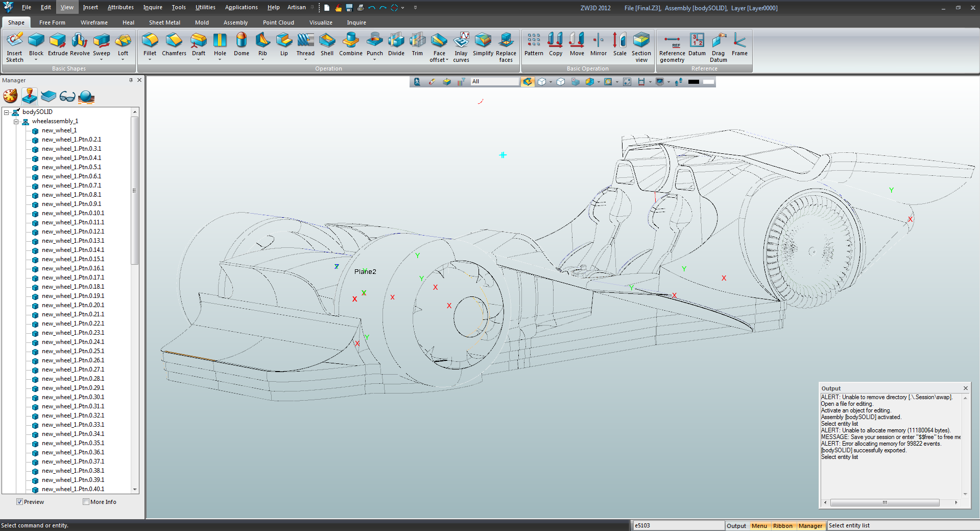980x531 pixels.
Task: Switch to the Wireframe ribbon tab
Action: coord(94,22)
